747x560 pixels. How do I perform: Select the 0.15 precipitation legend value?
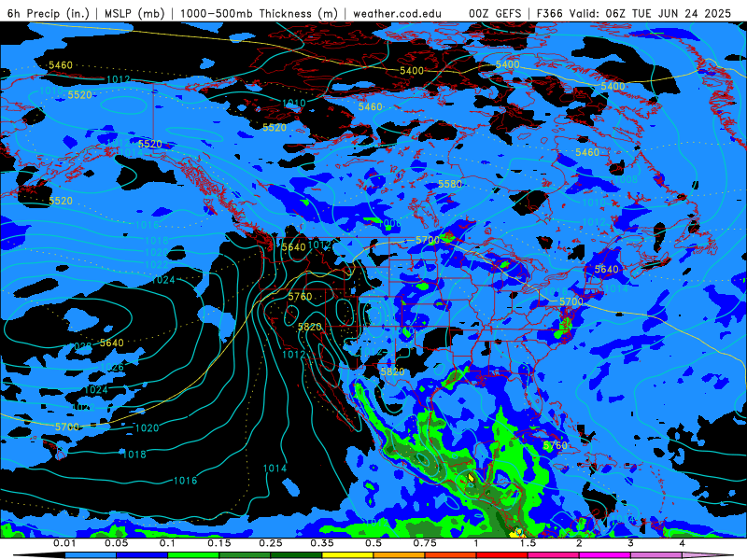[219, 543]
